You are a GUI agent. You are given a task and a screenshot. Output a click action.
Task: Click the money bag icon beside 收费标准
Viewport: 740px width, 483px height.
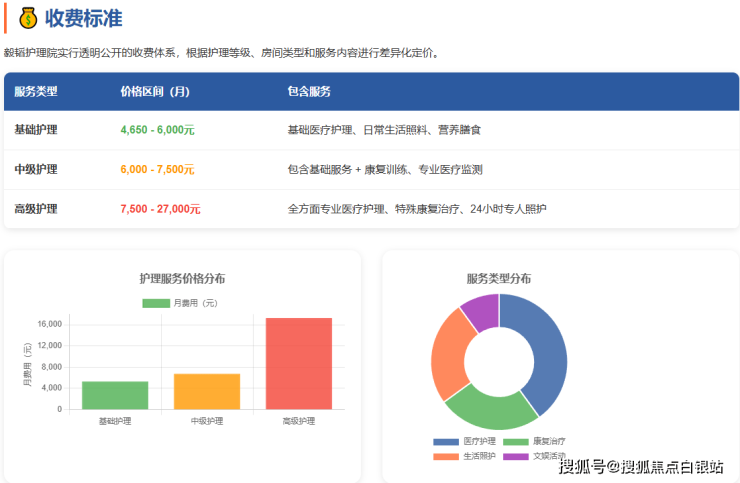(x=27, y=18)
